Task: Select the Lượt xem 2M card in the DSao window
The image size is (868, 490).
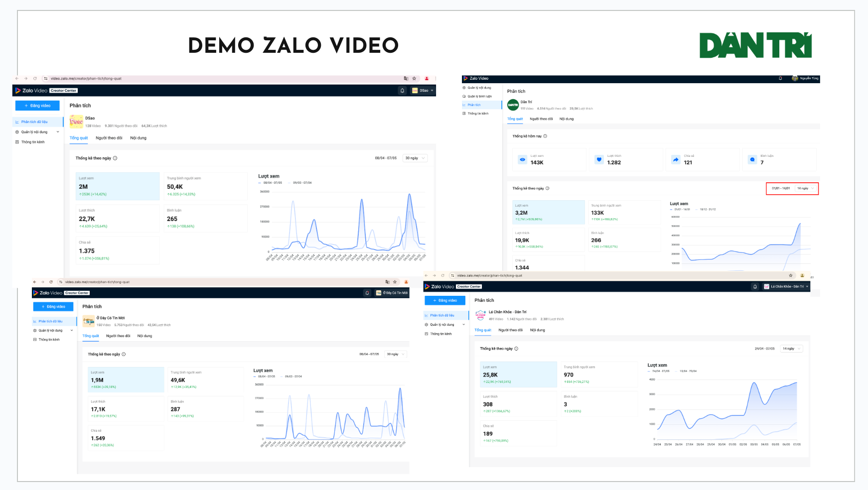Action: point(118,187)
